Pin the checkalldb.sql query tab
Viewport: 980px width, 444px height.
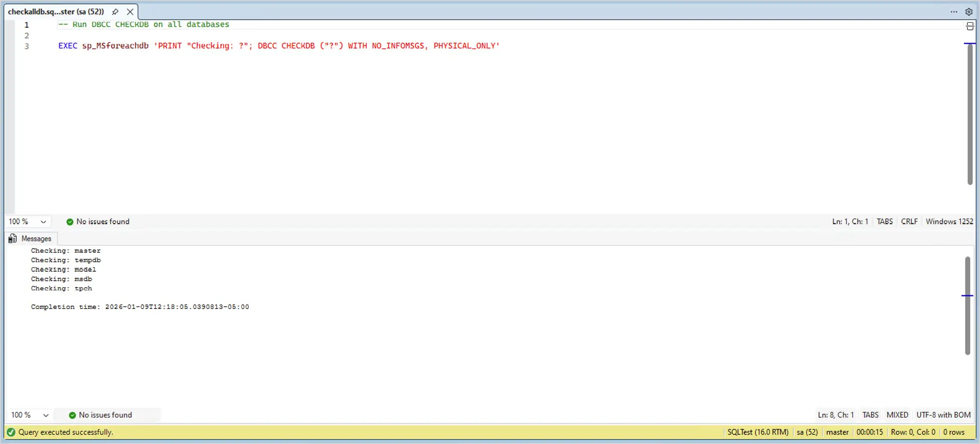(x=115, y=12)
